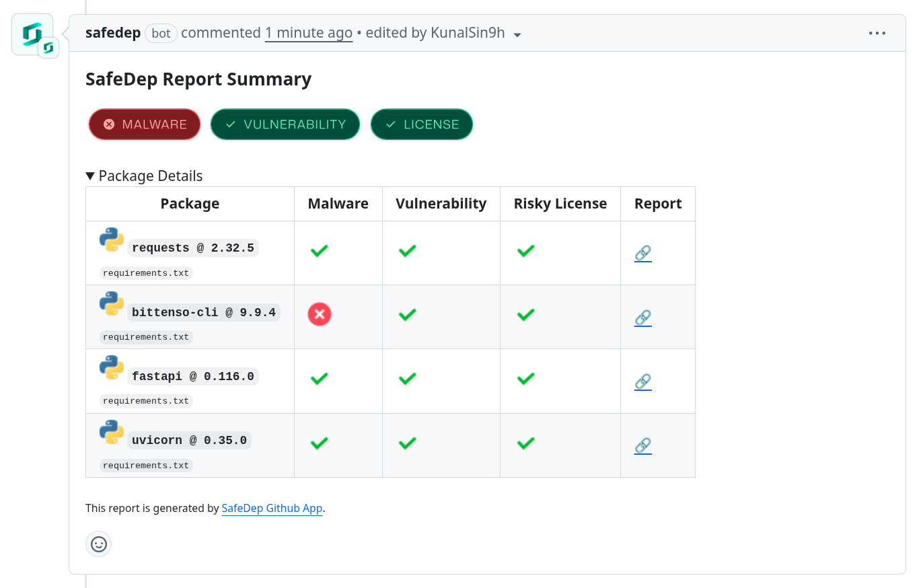Click the risky license checkmark for uvicorn
Viewport: 923px width, 588px height.
(x=525, y=443)
